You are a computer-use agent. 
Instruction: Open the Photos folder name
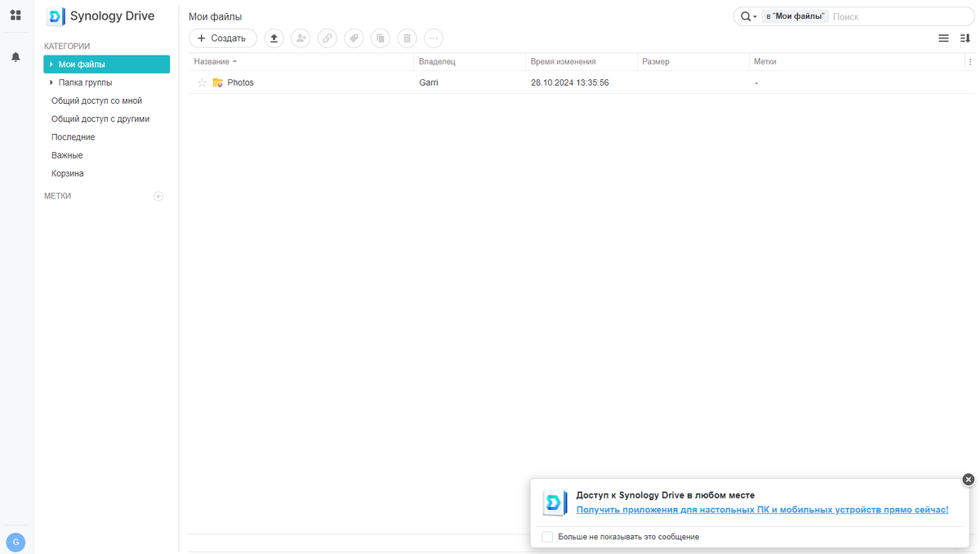pos(241,83)
